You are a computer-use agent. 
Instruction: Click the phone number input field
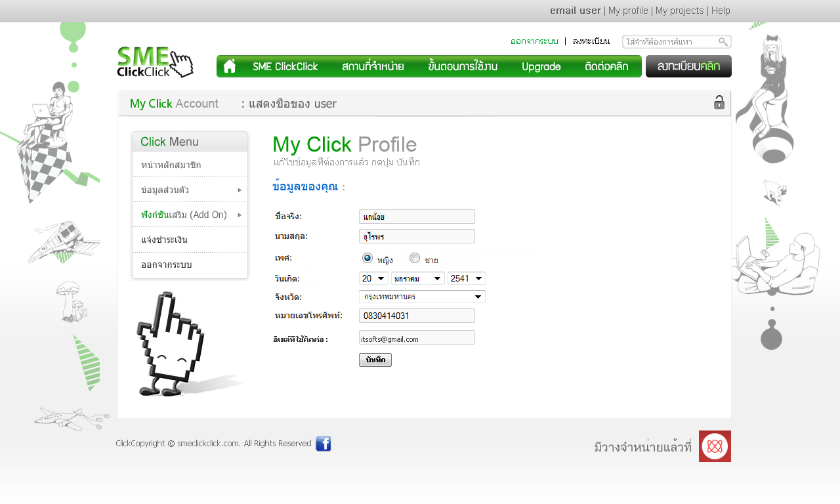[x=417, y=316]
